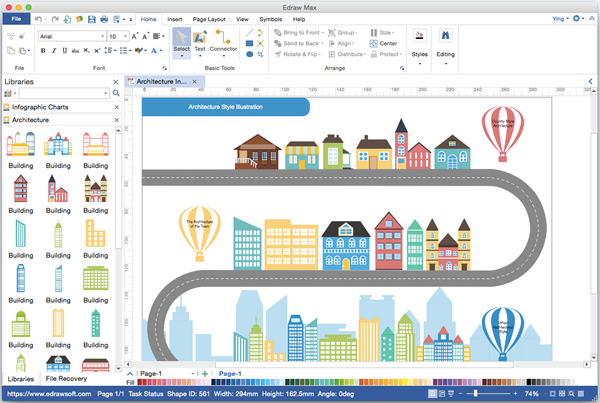Viewport: 600px width, 403px height.
Task: Switch to the Page Layout tab
Action: click(208, 19)
